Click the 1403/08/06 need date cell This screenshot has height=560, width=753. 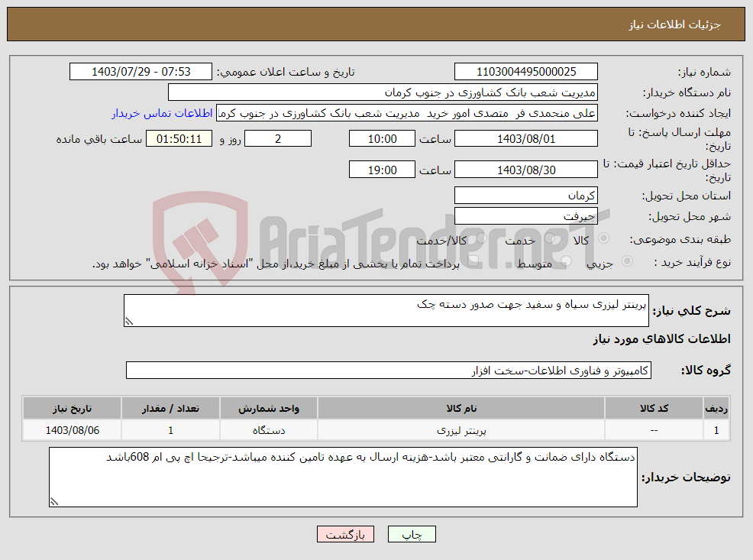(x=72, y=430)
